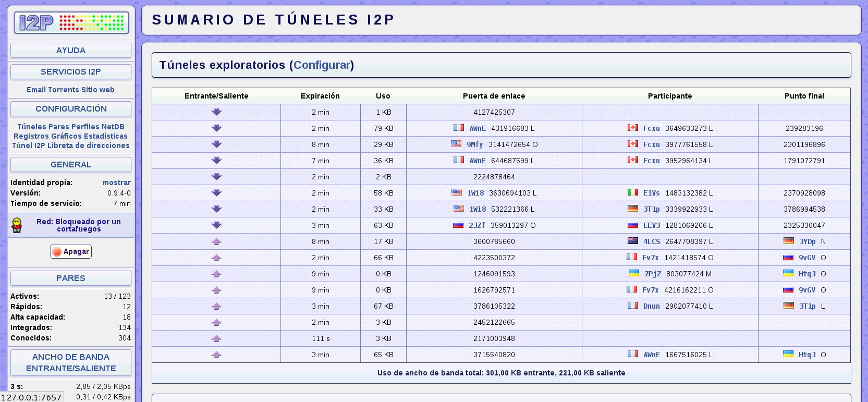Click the Italian flag next to E1Vs
This screenshot has width=868, height=402.
(x=633, y=192)
